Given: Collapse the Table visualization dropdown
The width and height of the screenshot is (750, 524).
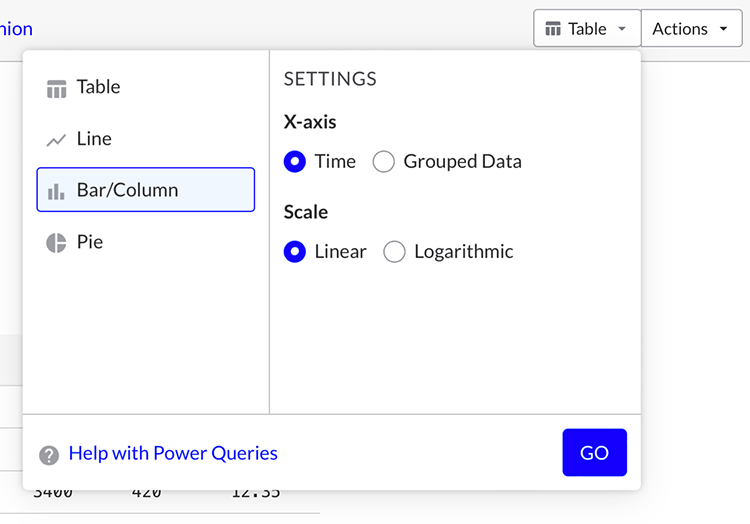Looking at the screenshot, I should click(587, 29).
